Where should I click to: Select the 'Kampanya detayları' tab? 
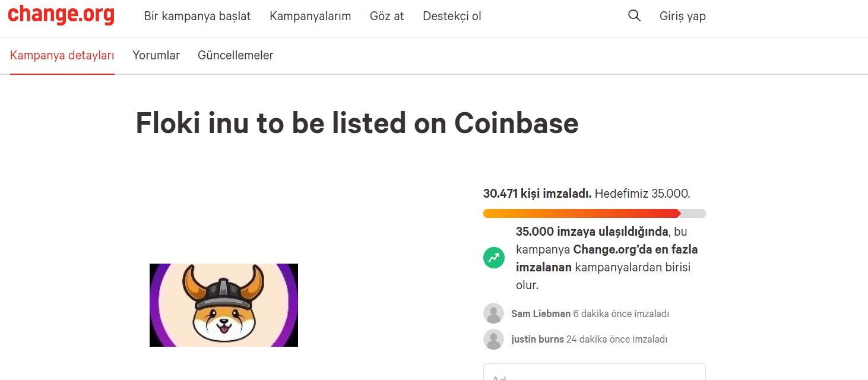pos(62,55)
